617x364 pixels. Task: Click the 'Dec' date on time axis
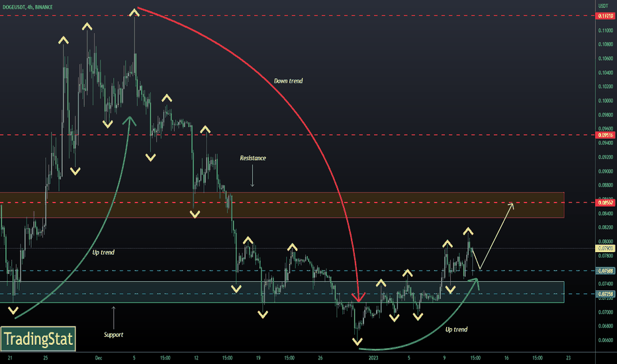tap(99, 357)
